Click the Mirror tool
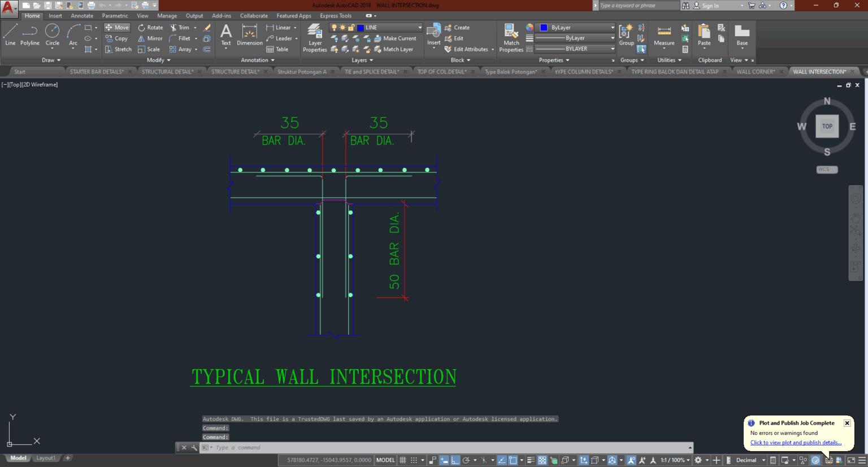The image size is (868, 467). (x=150, y=38)
